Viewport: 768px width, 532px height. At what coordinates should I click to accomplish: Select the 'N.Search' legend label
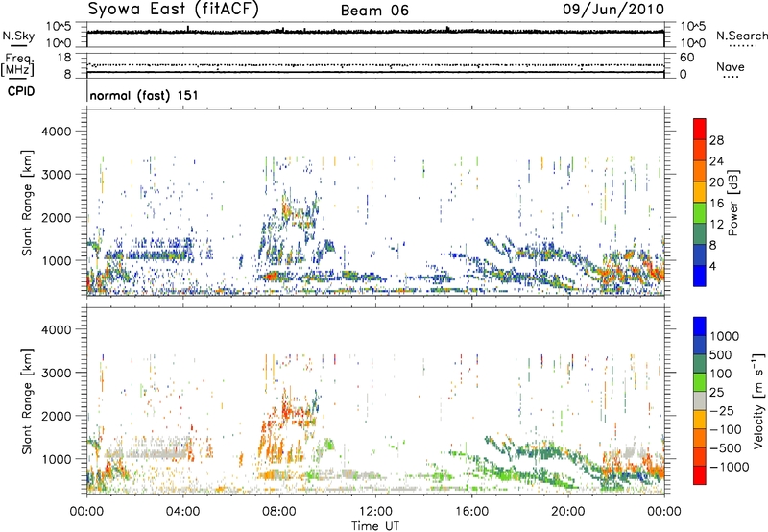click(742, 36)
